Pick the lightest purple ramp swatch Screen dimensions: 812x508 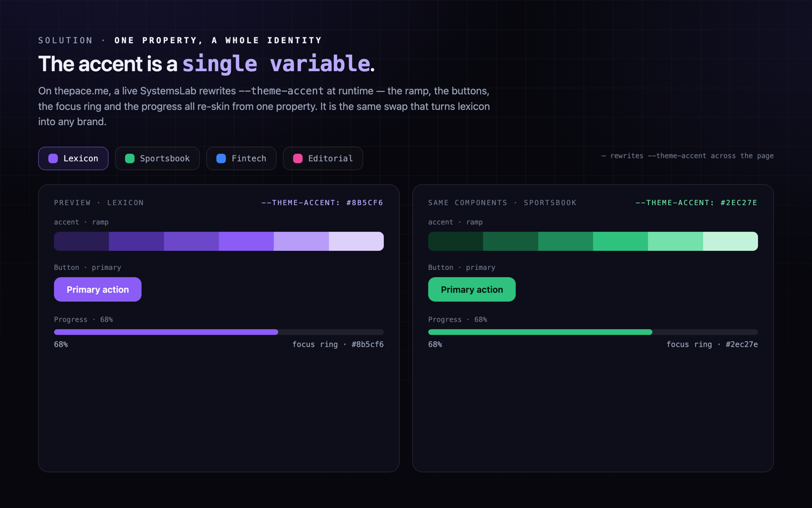point(356,241)
